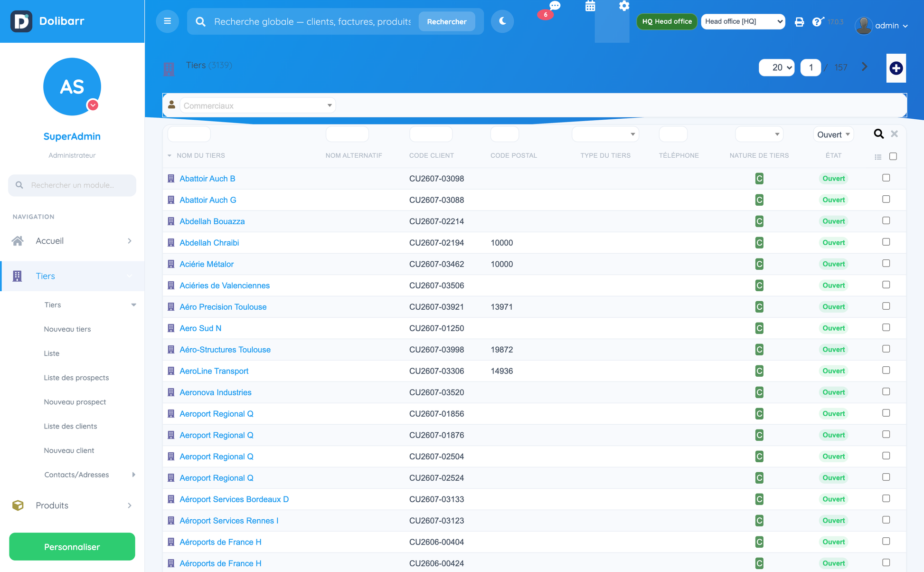Click the add new tiers plus icon
This screenshot has height=572, width=924.
coord(896,68)
